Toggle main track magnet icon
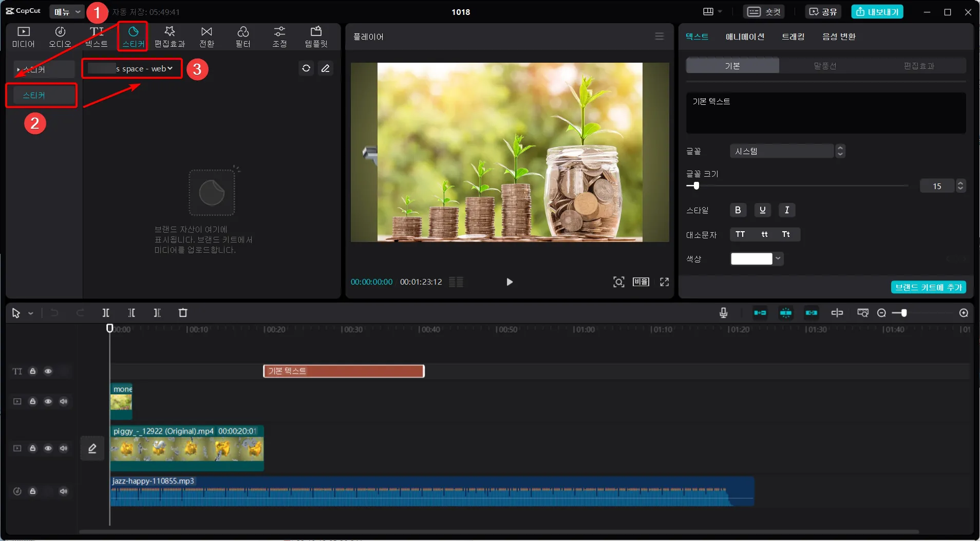Image resolution: width=980 pixels, height=541 pixels. pos(760,313)
